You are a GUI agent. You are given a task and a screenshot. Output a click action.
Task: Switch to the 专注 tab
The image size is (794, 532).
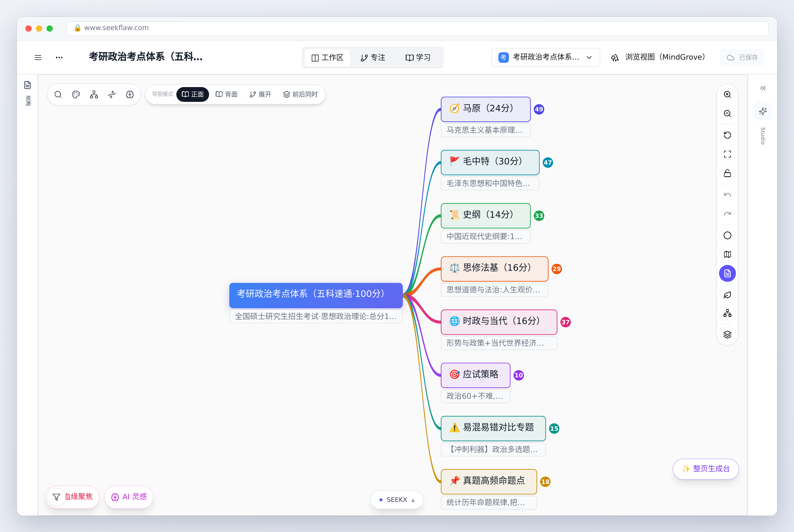click(x=372, y=58)
